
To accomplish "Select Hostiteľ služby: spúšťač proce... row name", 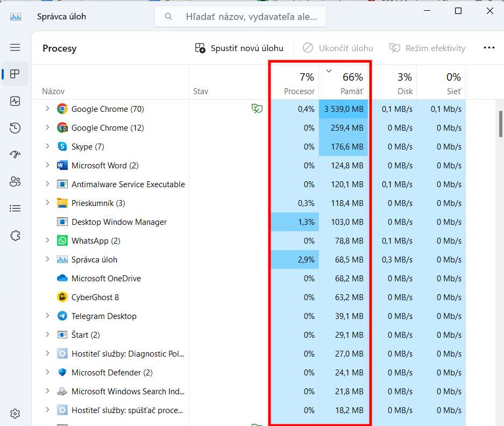I will (x=127, y=410).
